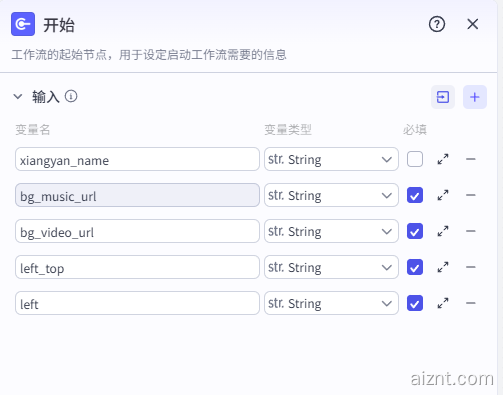
Task: Open type dropdown for left variable
Action: click(x=331, y=303)
